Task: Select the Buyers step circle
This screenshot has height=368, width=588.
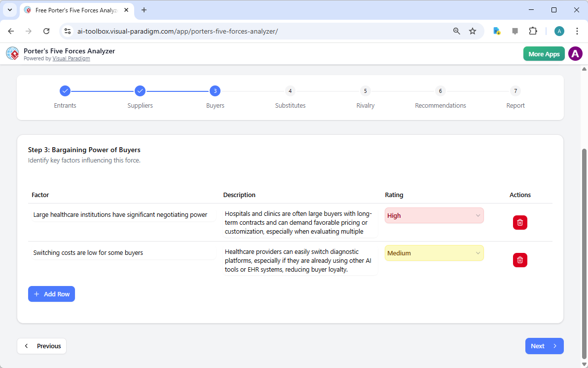Action: (x=215, y=91)
